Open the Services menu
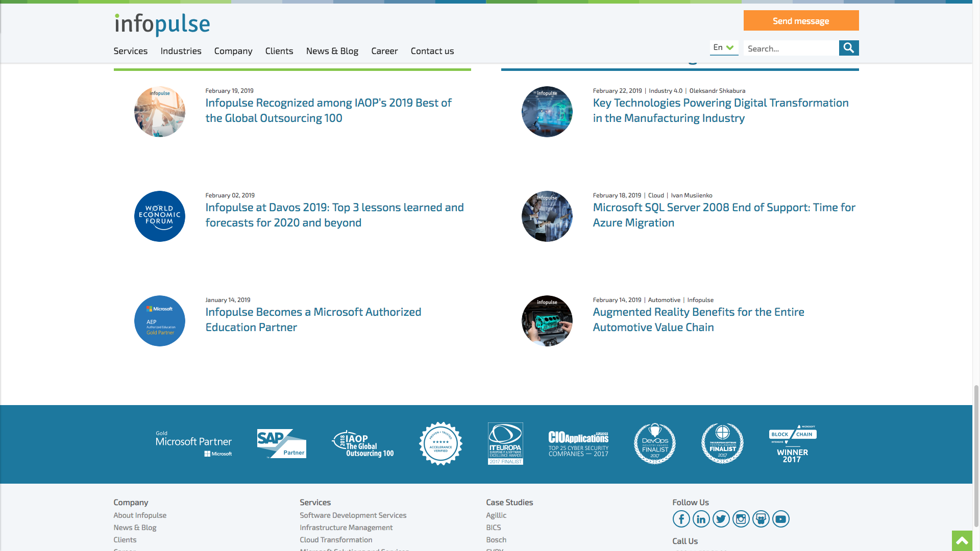This screenshot has width=980, height=551. [130, 51]
